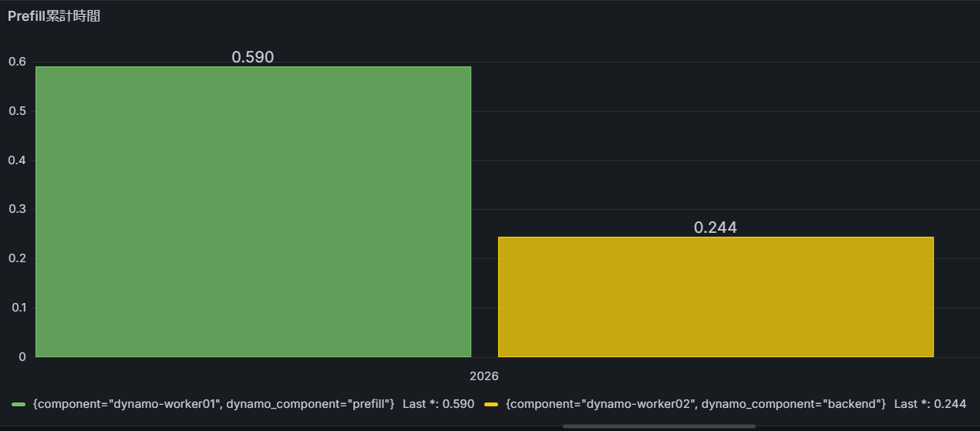Screen dimensions: 980x431
Task: Toggle the dynamo-worker02 backend legend series
Action: tap(695, 404)
